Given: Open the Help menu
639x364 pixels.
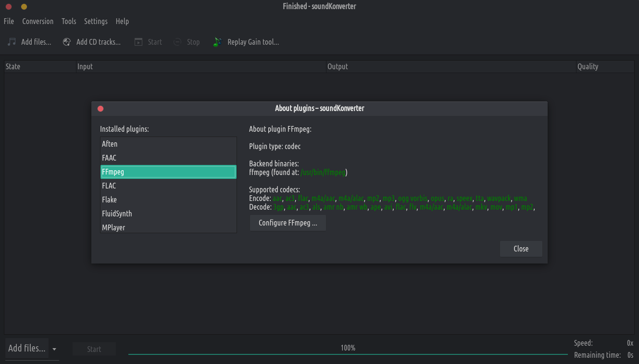Looking at the screenshot, I should [122, 21].
